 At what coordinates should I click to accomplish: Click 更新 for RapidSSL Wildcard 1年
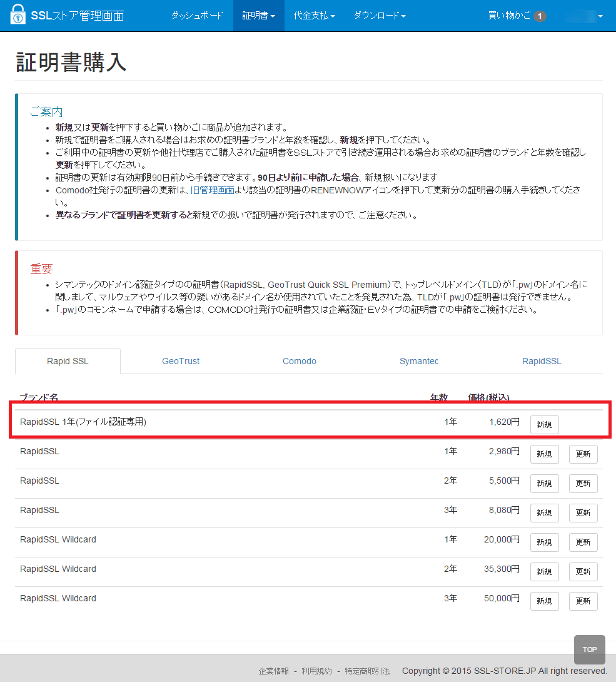pyautogui.click(x=583, y=542)
